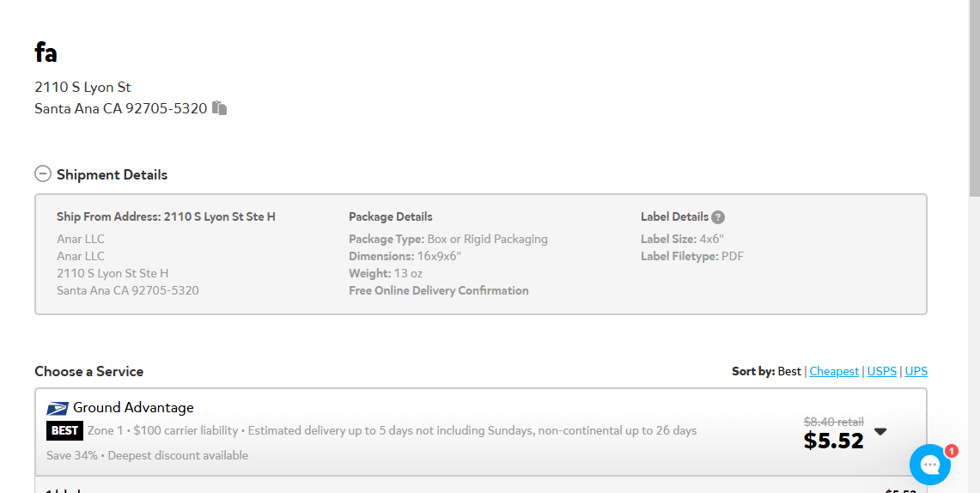Sort services by USPS

(882, 371)
